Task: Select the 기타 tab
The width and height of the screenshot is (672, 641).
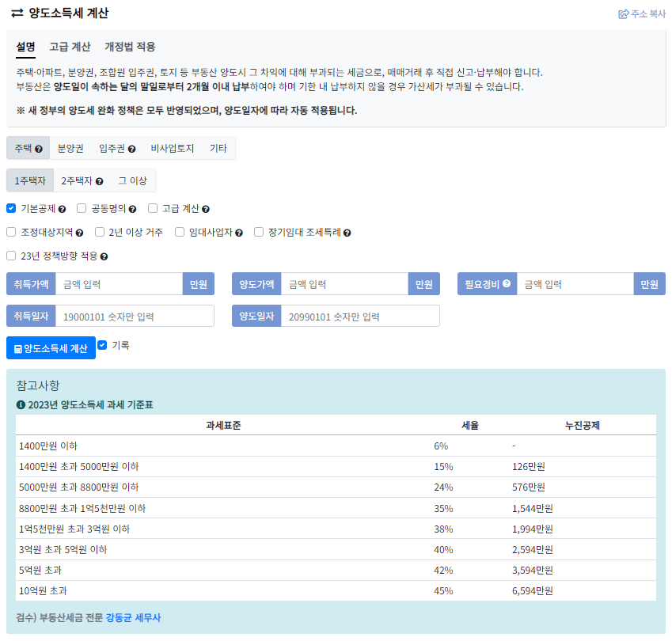Action: pyautogui.click(x=218, y=148)
